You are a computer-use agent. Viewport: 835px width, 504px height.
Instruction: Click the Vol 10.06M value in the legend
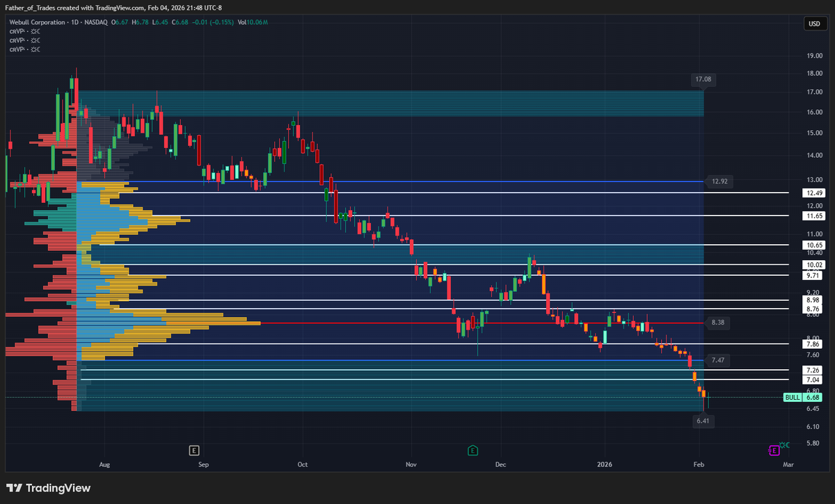257,22
